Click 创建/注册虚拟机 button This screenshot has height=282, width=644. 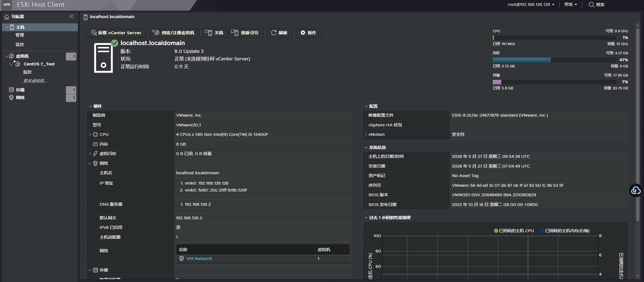[x=175, y=33]
